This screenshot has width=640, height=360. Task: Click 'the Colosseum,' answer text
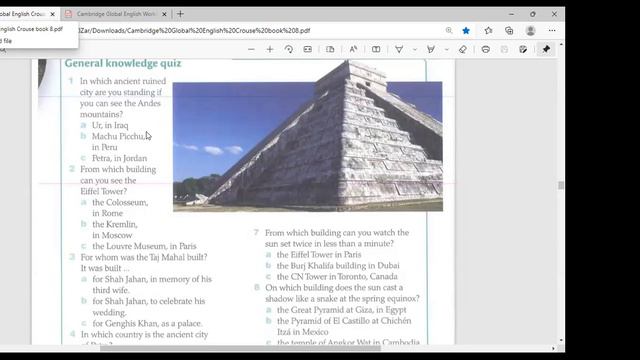[120, 202]
